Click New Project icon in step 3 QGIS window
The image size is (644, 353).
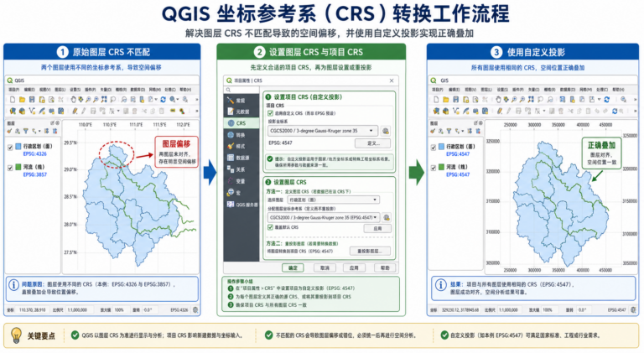tap(436, 99)
